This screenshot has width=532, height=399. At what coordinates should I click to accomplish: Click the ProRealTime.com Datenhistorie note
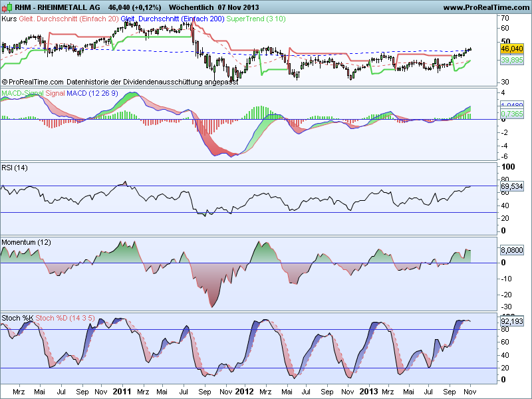(x=120, y=82)
